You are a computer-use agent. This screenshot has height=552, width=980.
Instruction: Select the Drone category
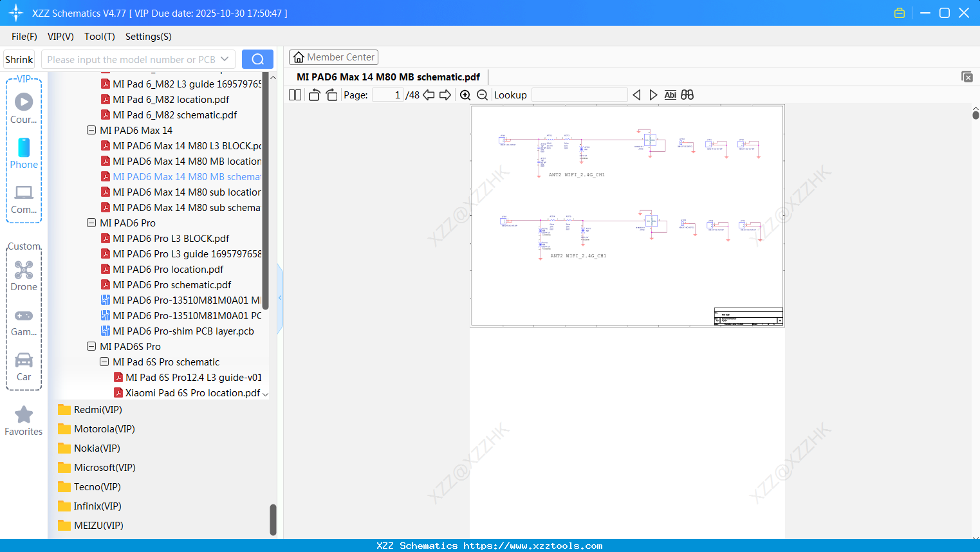pyautogui.click(x=24, y=276)
